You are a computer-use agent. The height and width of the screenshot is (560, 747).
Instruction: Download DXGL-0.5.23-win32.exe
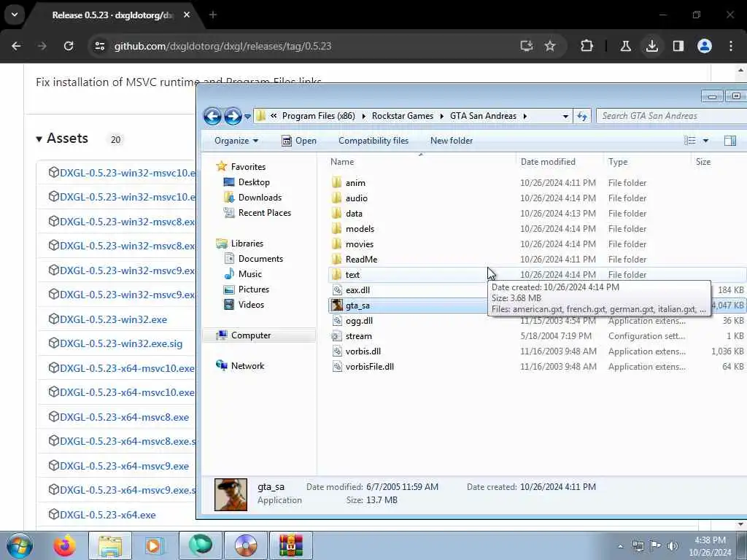113,319
